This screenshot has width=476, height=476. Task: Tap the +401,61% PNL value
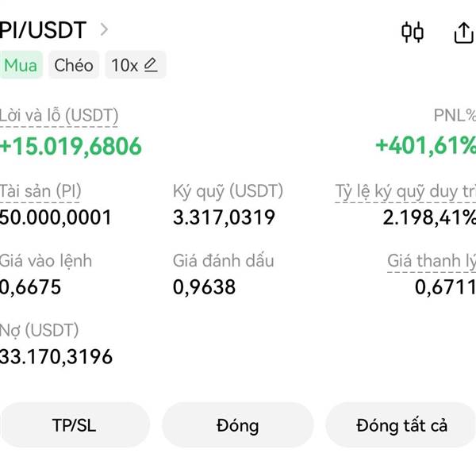point(425,146)
